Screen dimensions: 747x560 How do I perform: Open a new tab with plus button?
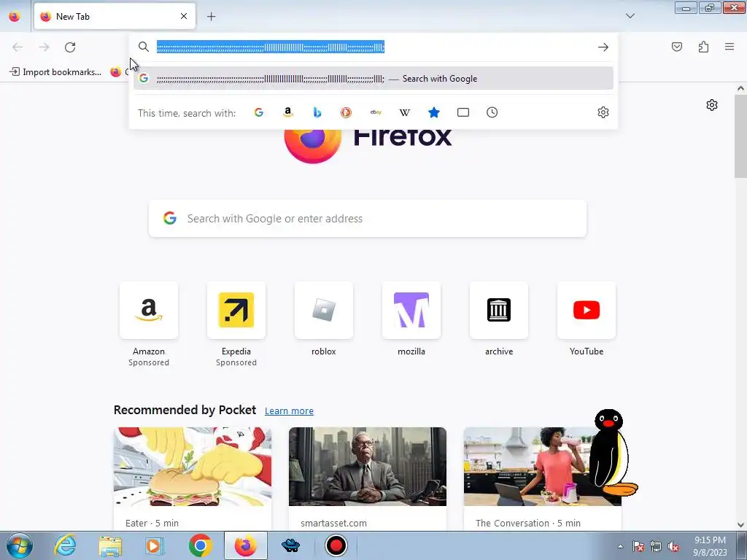[x=211, y=17]
